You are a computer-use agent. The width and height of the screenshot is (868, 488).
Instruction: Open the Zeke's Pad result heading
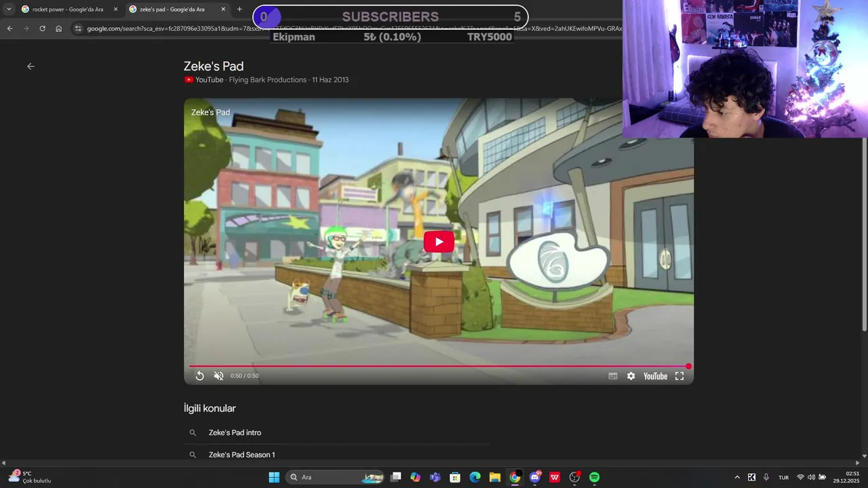pyautogui.click(x=214, y=66)
